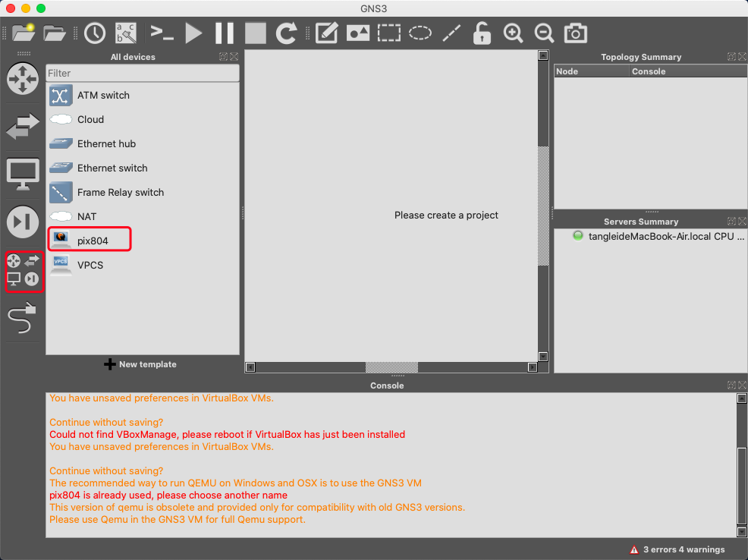748x560 pixels.
Task: Toggle Show/Hide interface labels icon
Action: 127,33
